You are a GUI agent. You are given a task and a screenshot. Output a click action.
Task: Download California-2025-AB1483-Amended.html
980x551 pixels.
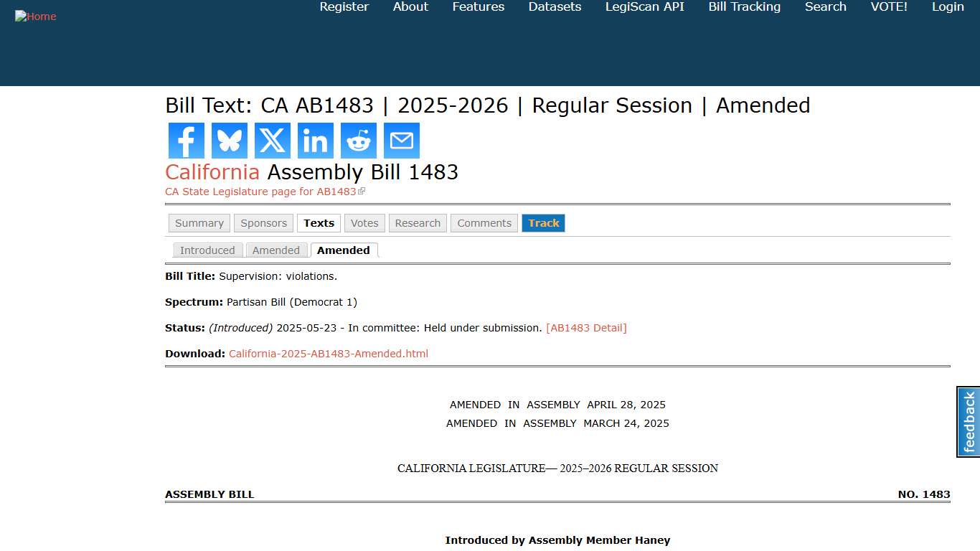(328, 353)
